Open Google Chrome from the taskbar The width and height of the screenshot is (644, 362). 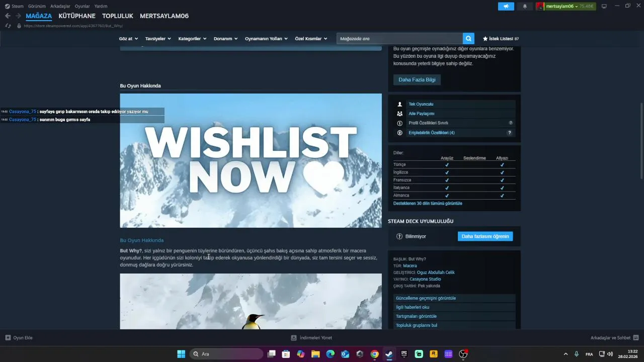click(374, 354)
